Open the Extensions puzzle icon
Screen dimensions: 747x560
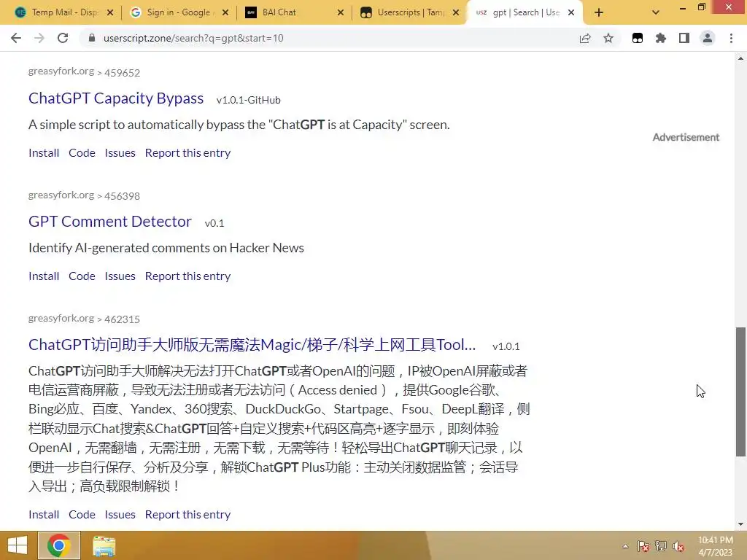coord(661,38)
